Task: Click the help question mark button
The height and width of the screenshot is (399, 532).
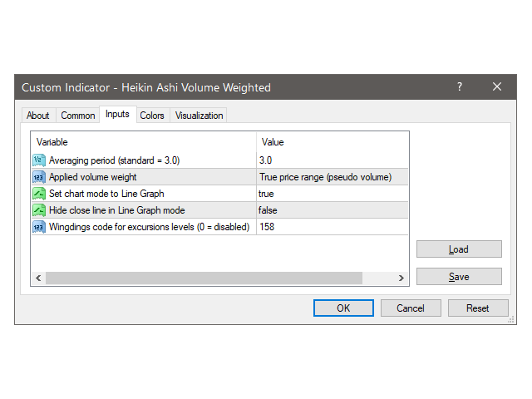Action: pos(460,86)
